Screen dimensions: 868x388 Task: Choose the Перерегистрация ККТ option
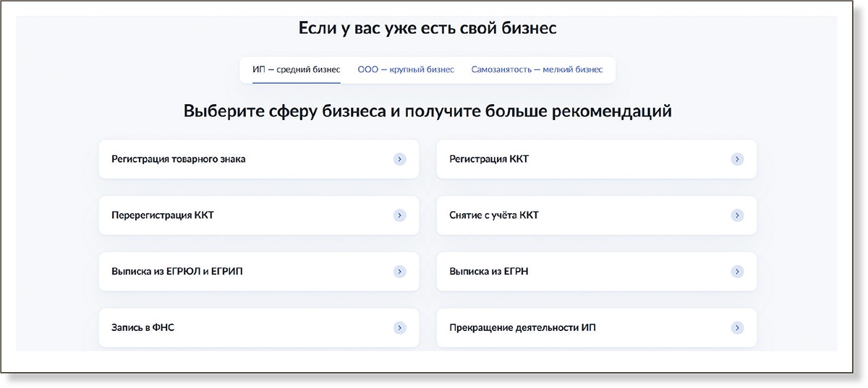(163, 215)
